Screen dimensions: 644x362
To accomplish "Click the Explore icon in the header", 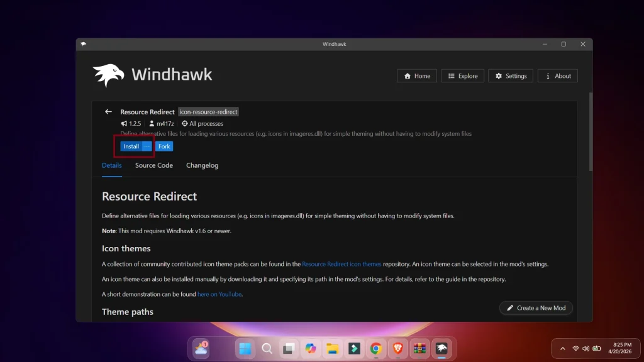I will [x=452, y=75].
